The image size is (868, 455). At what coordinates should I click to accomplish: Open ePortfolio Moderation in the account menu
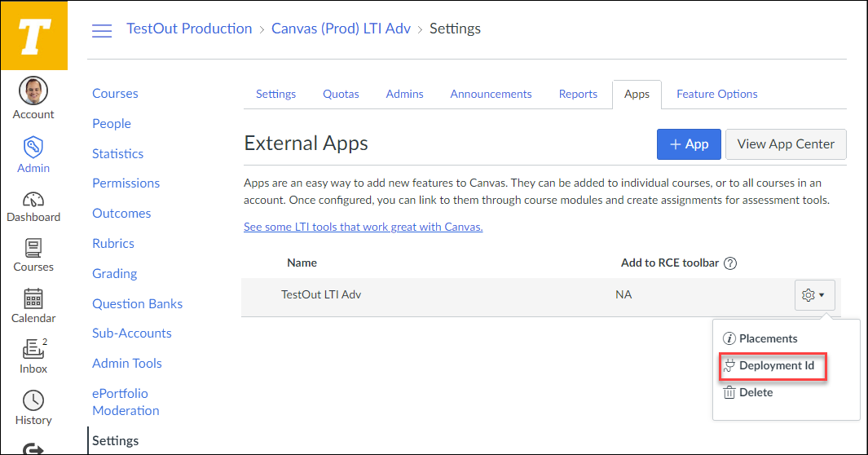[x=126, y=402]
